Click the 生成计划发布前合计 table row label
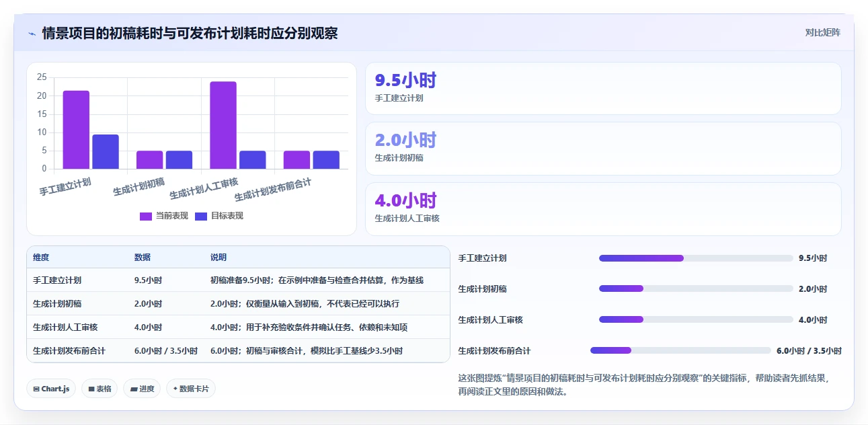Screen dimensions: 868x425 69,351
